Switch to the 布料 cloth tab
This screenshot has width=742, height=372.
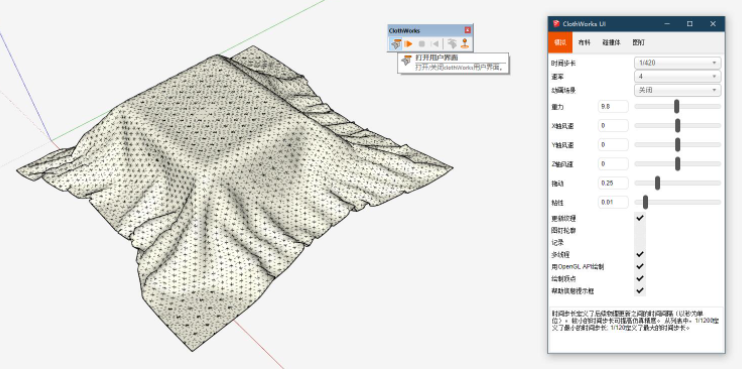coord(584,42)
